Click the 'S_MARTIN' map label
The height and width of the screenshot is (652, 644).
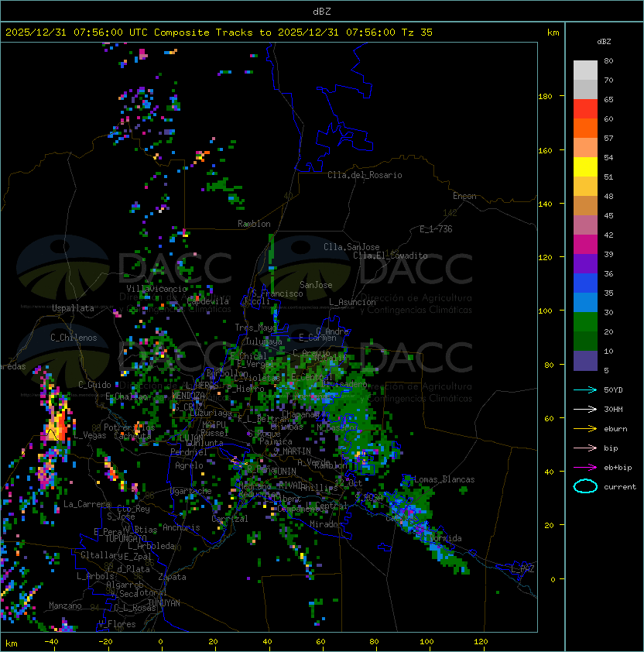pos(292,451)
